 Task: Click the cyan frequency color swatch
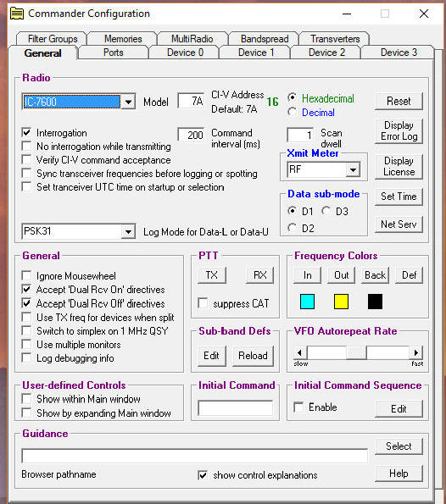click(x=307, y=302)
